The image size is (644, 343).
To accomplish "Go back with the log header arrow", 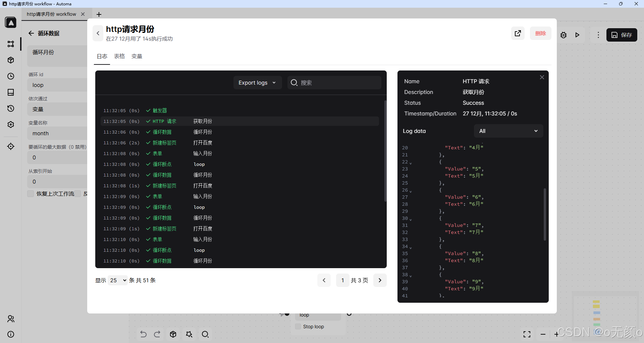I will click(98, 33).
